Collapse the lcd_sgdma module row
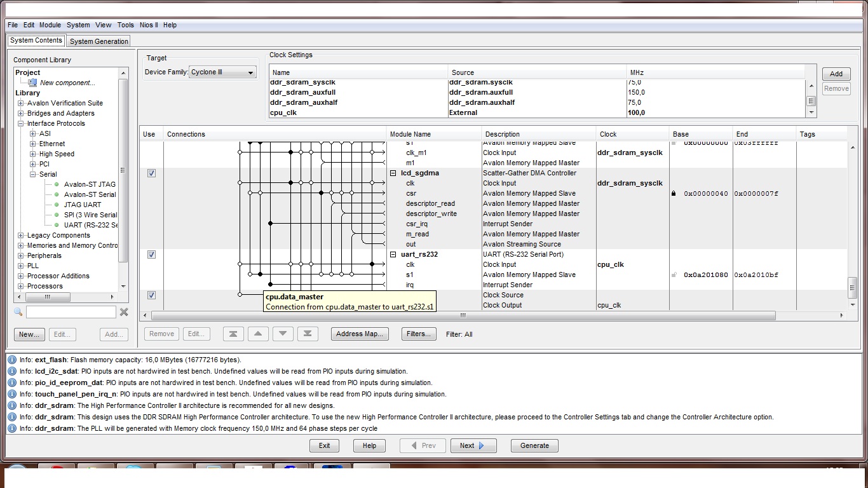Viewport: 868px width, 488px height. [393, 173]
